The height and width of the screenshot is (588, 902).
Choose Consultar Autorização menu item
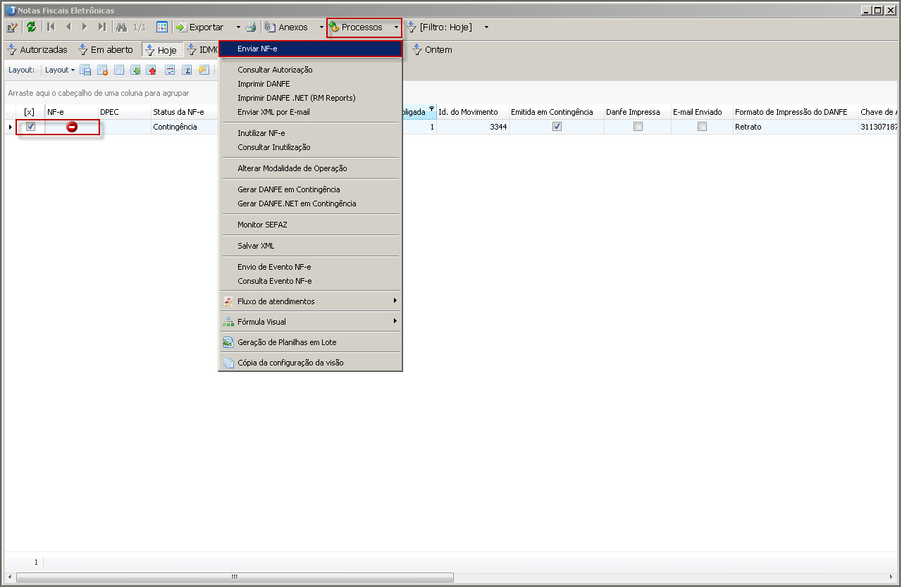310,70
